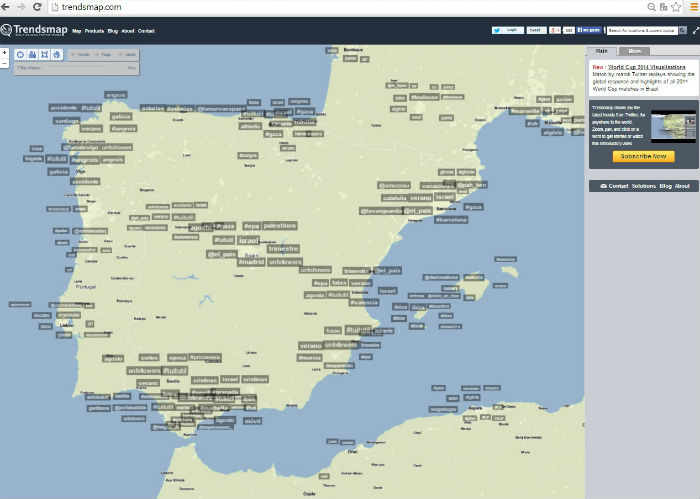Click the Twitter Login button
Image resolution: width=700 pixels, height=499 pixels.
507,31
